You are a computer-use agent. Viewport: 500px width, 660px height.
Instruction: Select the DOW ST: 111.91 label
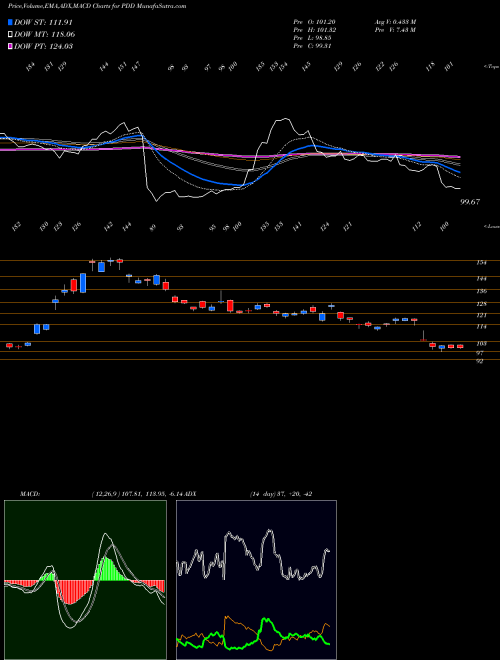(43, 22)
